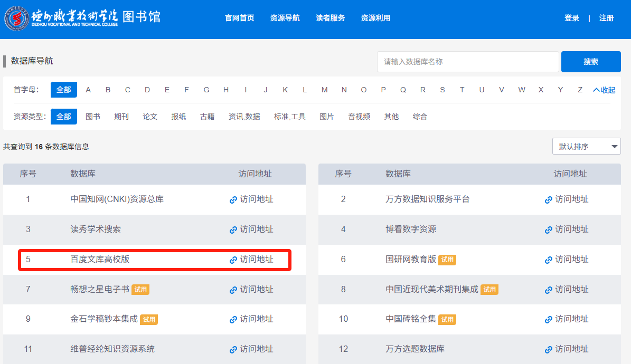Filter resource type by 综合
The image size is (631, 364).
pos(420,117)
